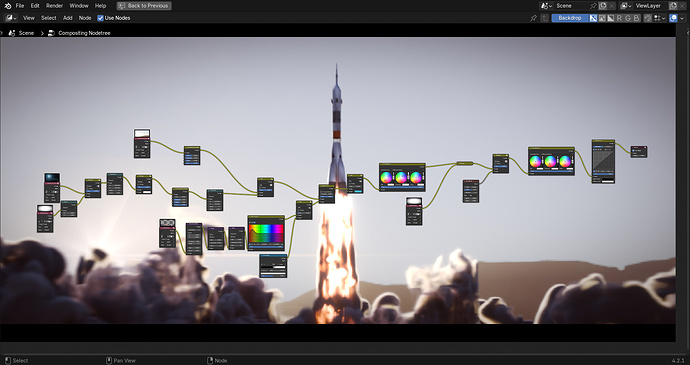Show only the B channel
690x365 pixels.
[x=636, y=18]
